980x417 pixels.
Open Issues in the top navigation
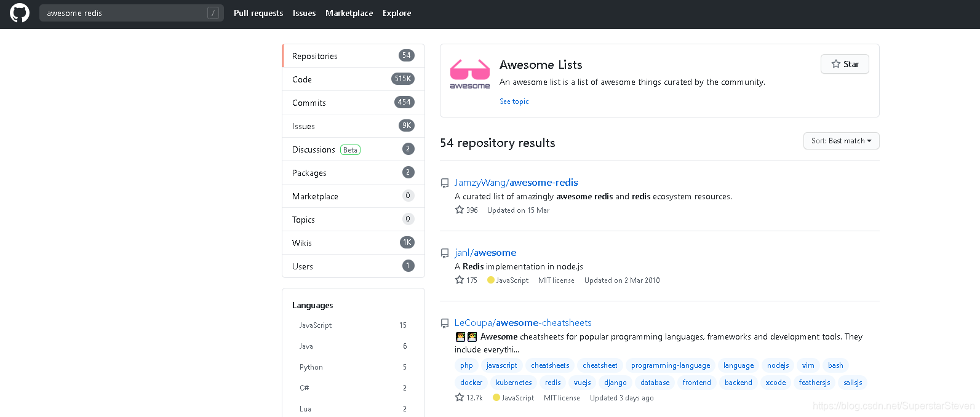[305, 13]
